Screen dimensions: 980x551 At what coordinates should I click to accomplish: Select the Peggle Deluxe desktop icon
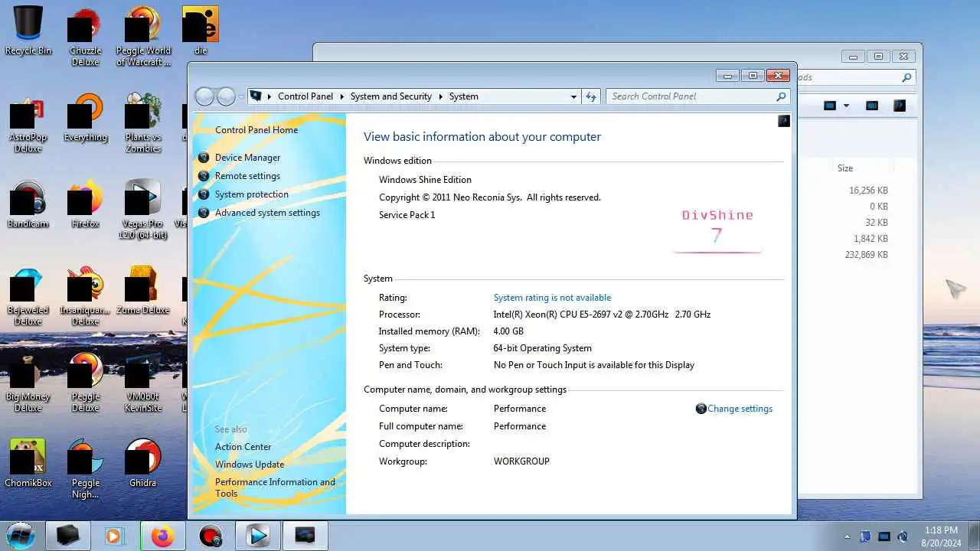click(85, 383)
